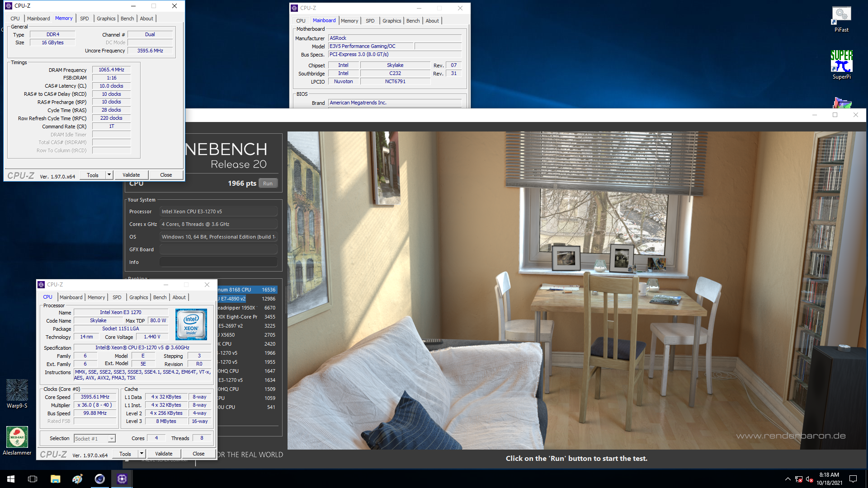Viewport: 868px width, 488px height.
Task: Open Cinebench taskbar icon
Action: [99, 479]
